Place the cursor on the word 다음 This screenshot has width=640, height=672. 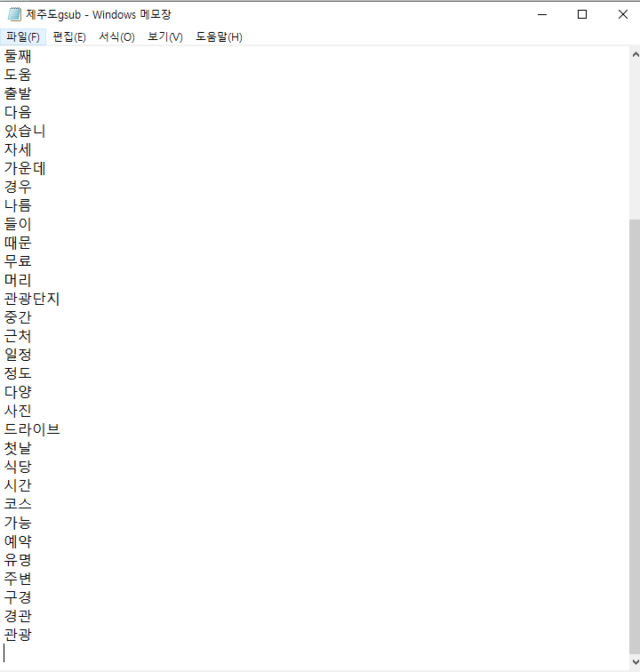(18, 112)
